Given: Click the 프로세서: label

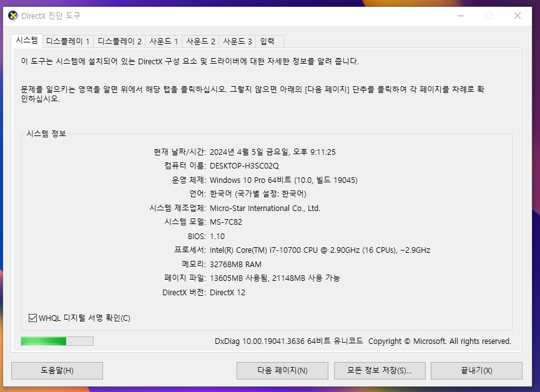Looking at the screenshot, I should [x=190, y=250].
